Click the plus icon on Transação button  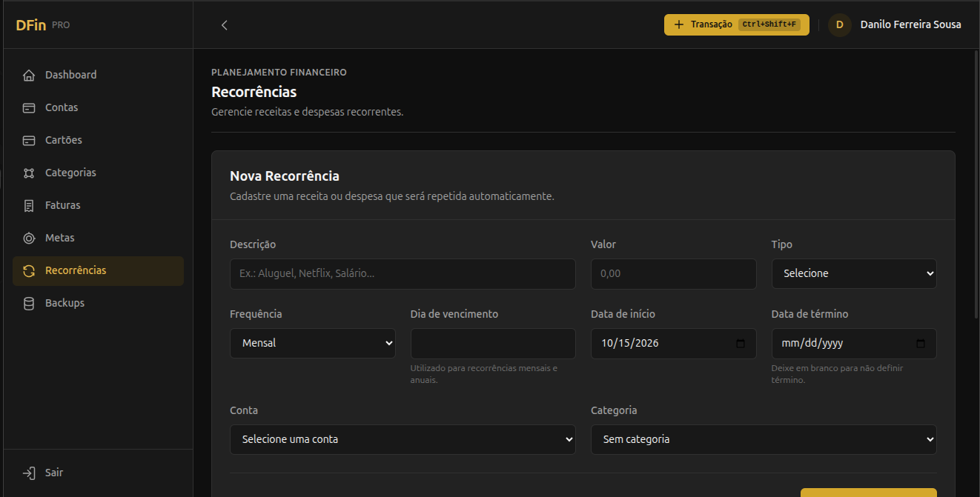point(679,24)
